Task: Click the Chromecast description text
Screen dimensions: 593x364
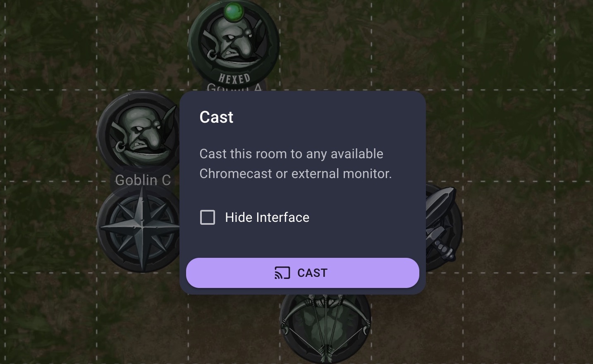Action: tap(295, 164)
